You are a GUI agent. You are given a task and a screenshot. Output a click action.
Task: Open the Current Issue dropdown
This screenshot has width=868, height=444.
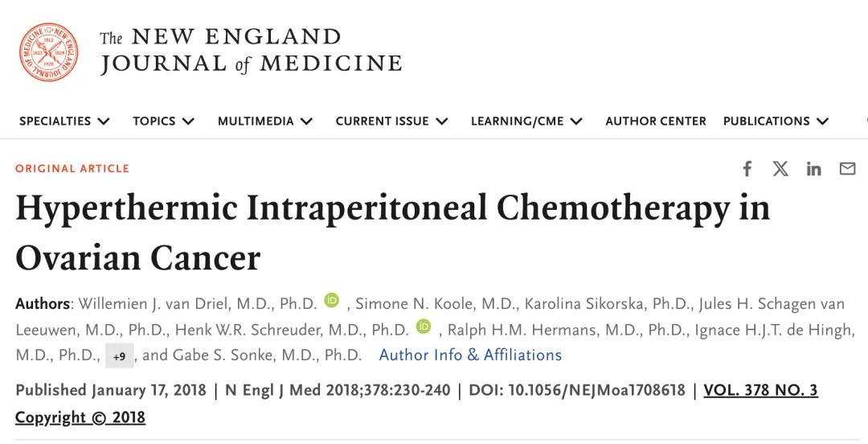(x=392, y=121)
